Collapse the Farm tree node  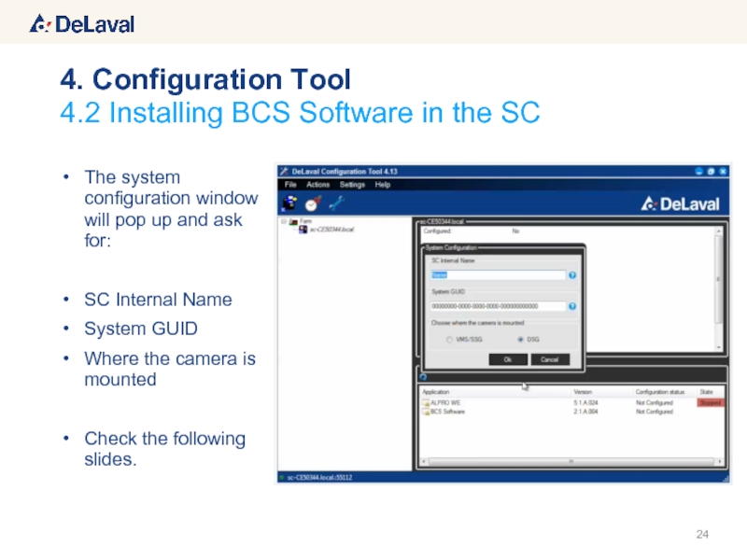284,221
